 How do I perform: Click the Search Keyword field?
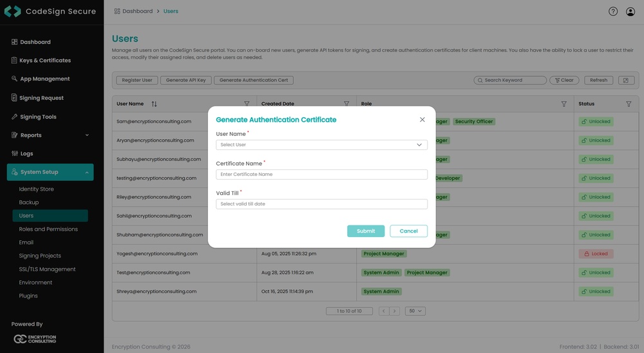click(509, 80)
